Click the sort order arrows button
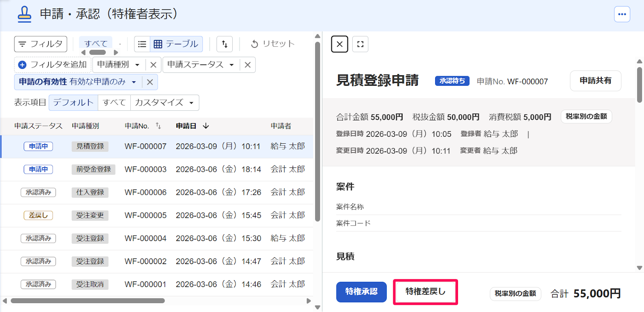The height and width of the screenshot is (312, 644). point(225,44)
